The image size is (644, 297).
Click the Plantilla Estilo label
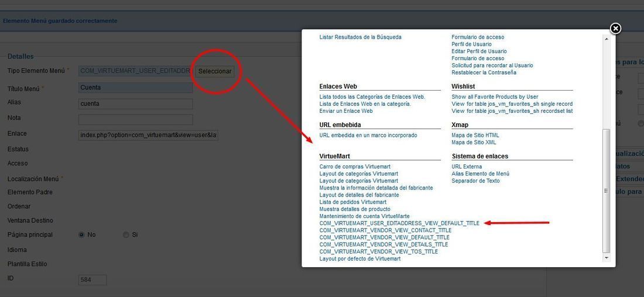click(27, 264)
